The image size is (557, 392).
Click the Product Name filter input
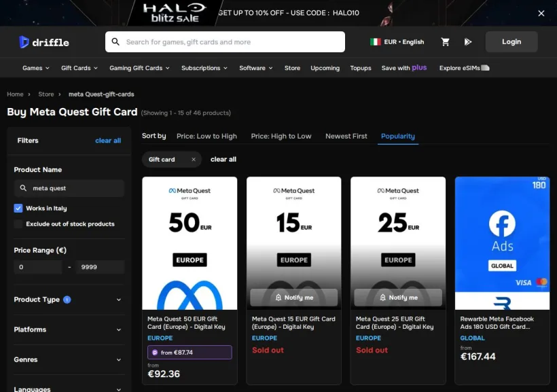[69, 188]
